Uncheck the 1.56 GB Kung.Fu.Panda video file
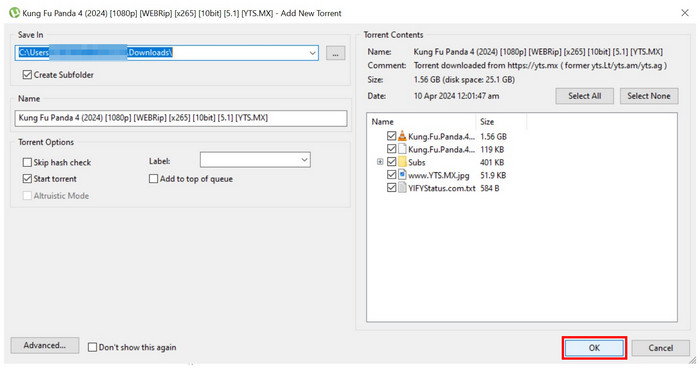This screenshot has height=369, width=700. pos(392,136)
